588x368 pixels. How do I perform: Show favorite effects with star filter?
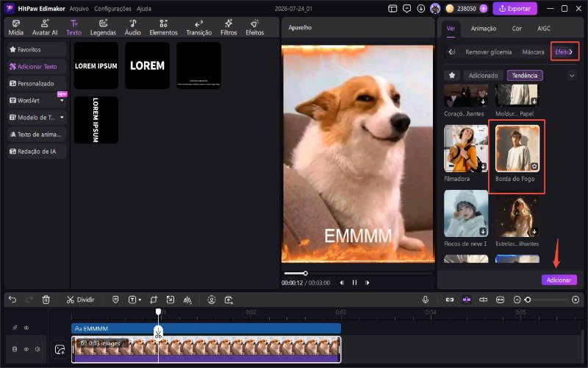[x=452, y=76]
